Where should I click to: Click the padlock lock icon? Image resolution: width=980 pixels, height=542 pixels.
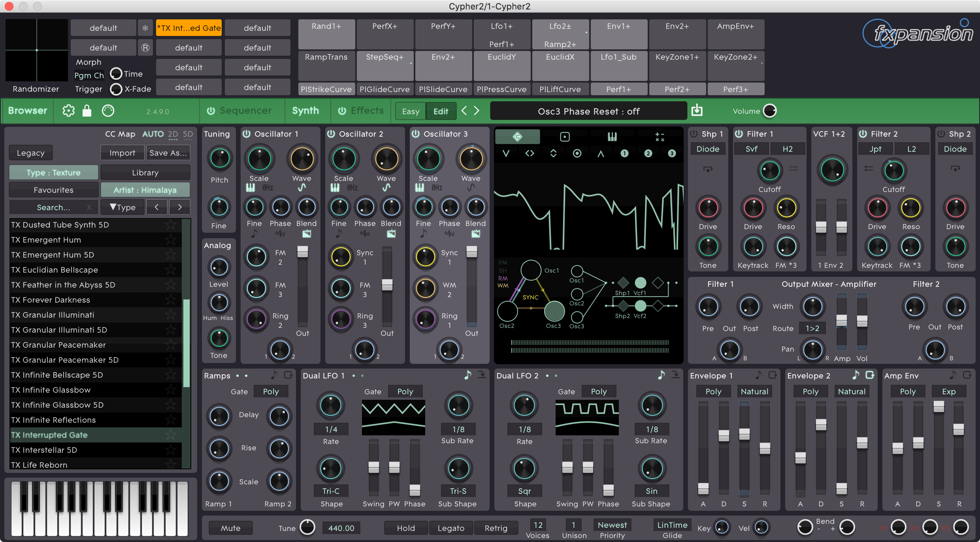(x=87, y=111)
